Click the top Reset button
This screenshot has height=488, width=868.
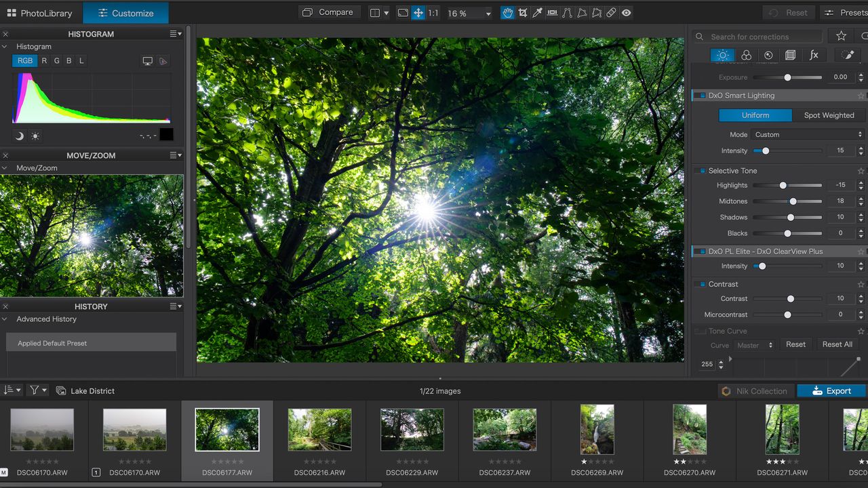(x=789, y=13)
